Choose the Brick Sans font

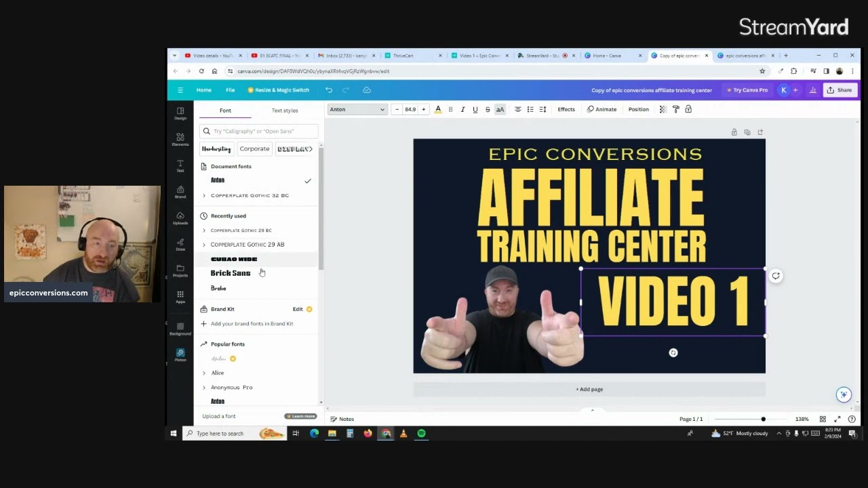pyautogui.click(x=231, y=273)
